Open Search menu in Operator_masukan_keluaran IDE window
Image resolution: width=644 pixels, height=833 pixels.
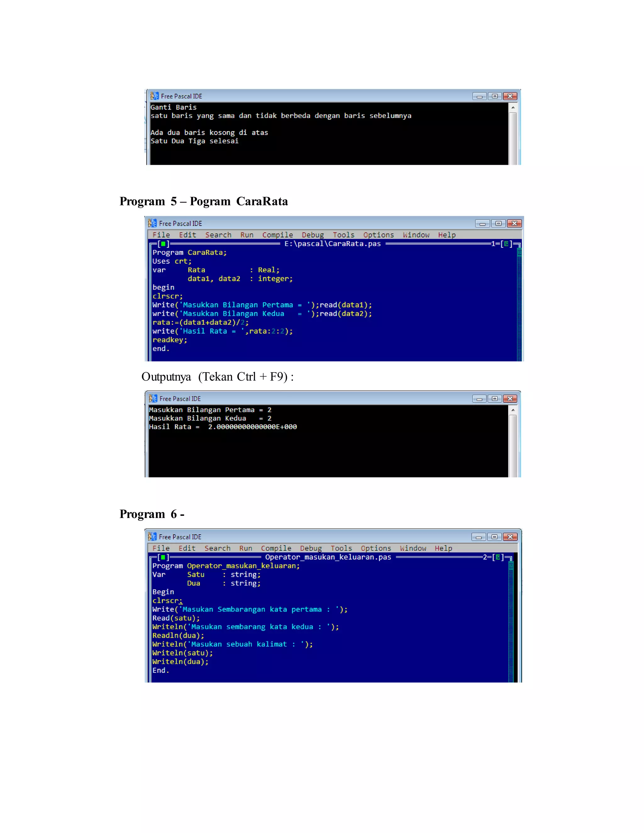218,548
